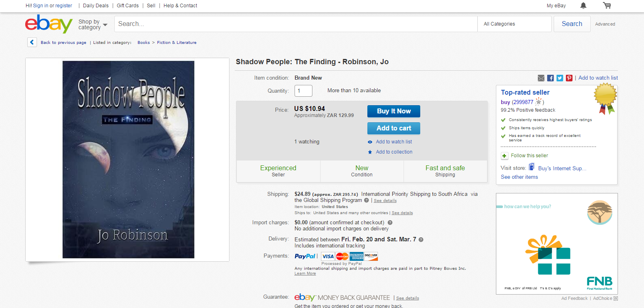Click the Add to cart button

pos(393,128)
